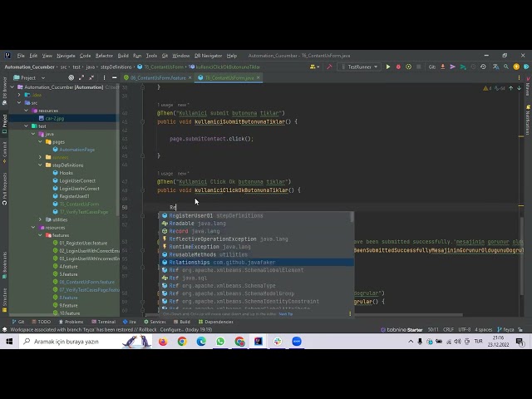Run with coverage icon
532x399 pixels.
[408, 66]
